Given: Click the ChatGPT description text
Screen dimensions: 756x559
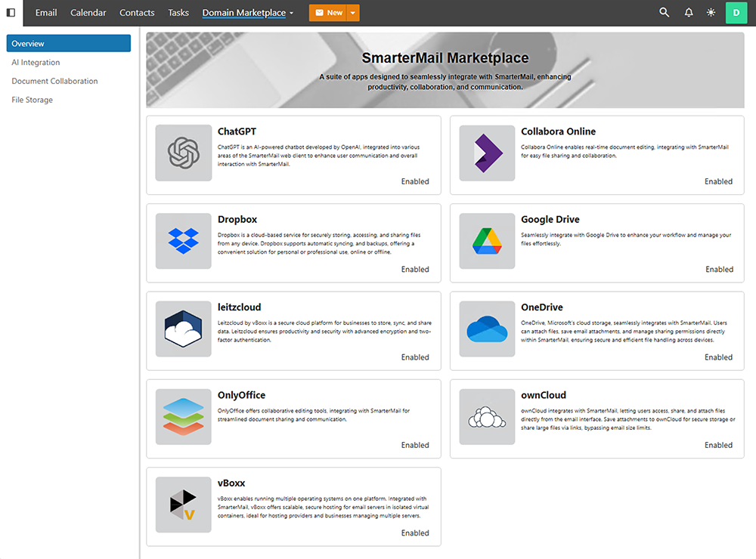Looking at the screenshot, I should [319, 156].
